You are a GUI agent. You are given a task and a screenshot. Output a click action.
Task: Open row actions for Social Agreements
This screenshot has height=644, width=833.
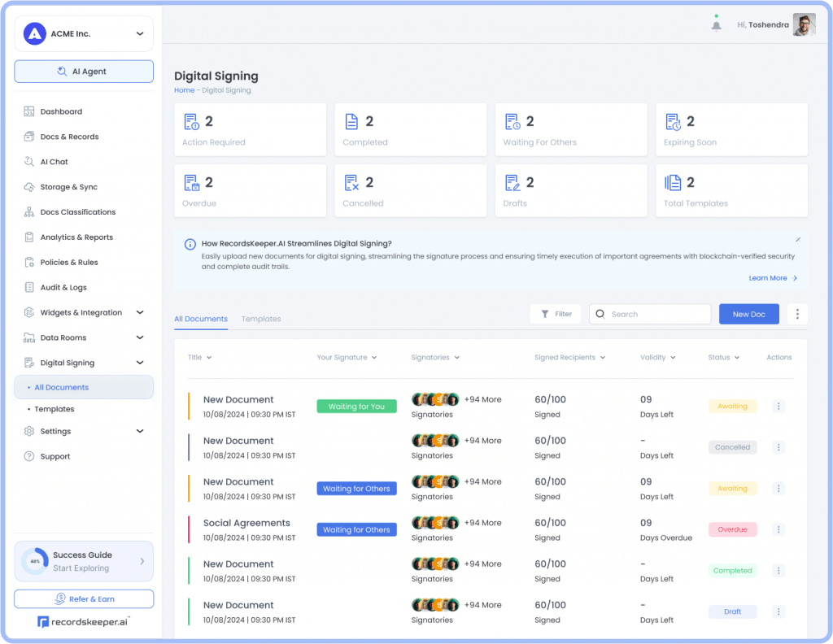778,529
